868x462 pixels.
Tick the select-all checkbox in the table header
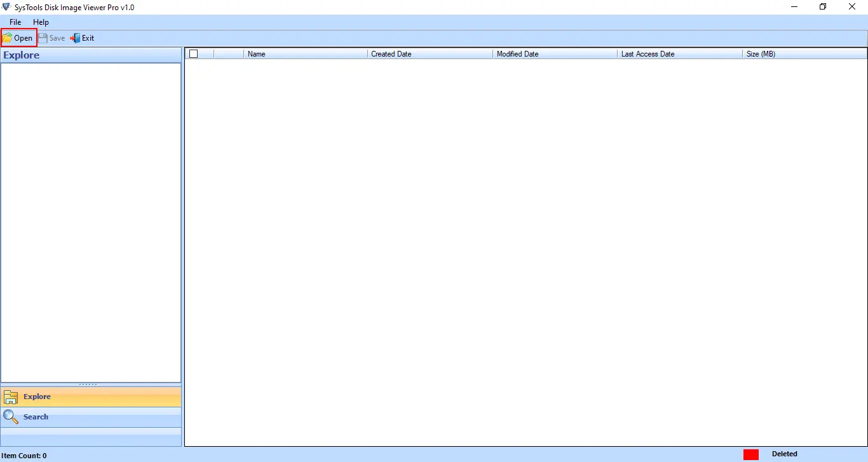194,54
